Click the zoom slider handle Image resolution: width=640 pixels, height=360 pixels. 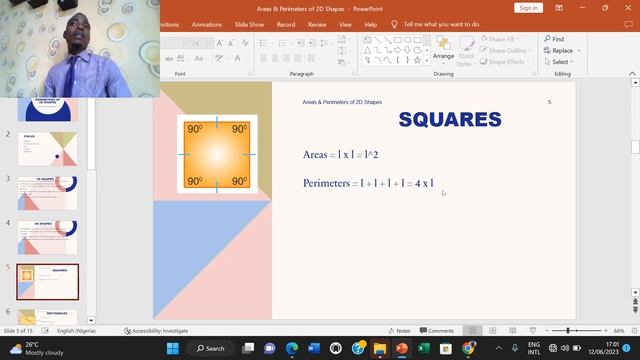point(568,331)
